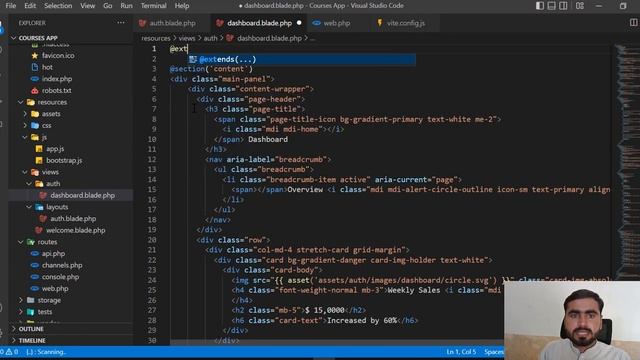Viewport: 640px width, 360px height.
Task: Click split editor right icon
Action: [x=633, y=23]
